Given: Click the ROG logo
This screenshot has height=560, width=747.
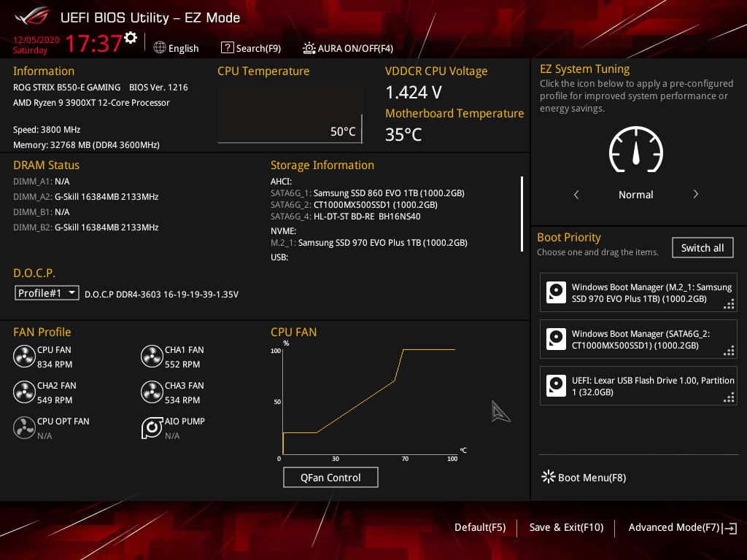Looking at the screenshot, I should coord(32,16).
